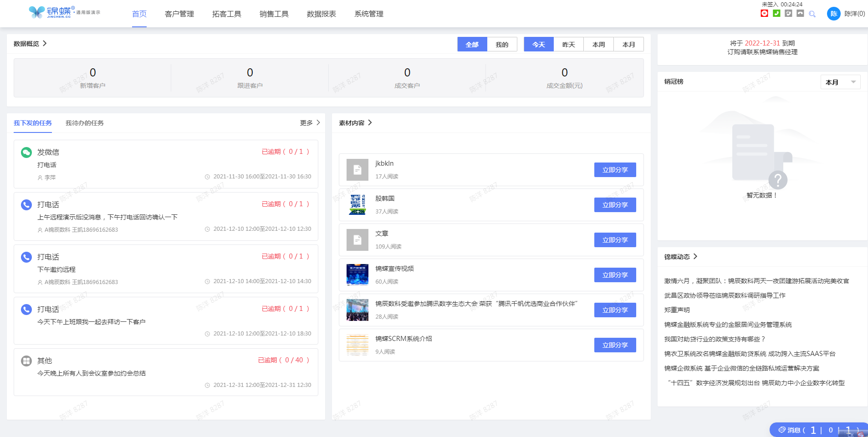Viewport: 868px width, 437px height.
Task: Open the 销冠榜 本月 dropdown
Action: (840, 82)
